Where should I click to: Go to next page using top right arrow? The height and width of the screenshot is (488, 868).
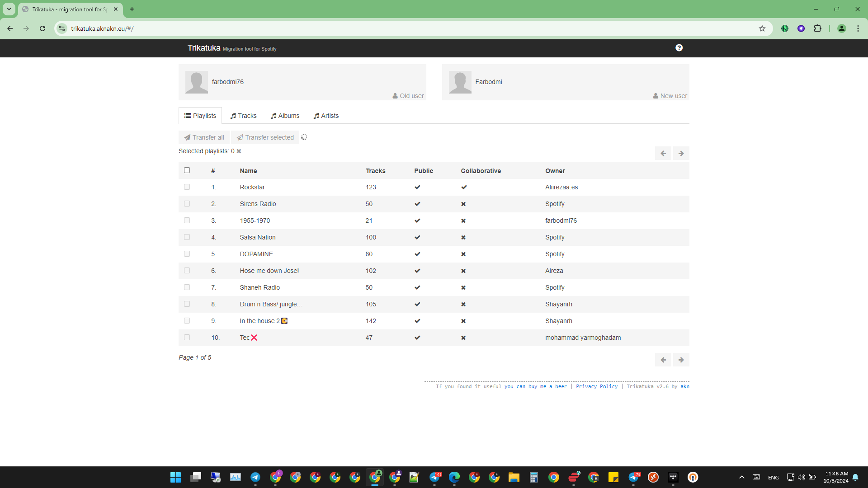point(681,154)
